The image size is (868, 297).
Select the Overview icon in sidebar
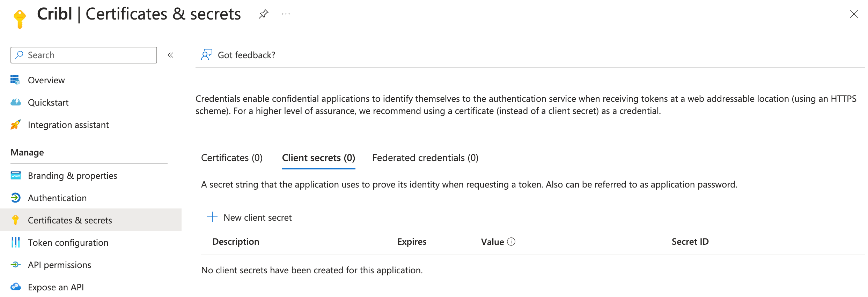click(x=15, y=80)
